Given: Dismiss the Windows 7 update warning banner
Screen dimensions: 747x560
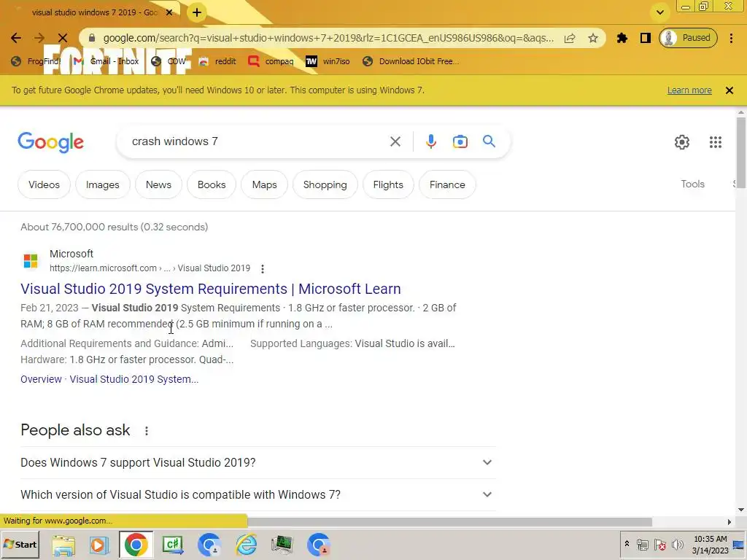Looking at the screenshot, I should point(729,90).
